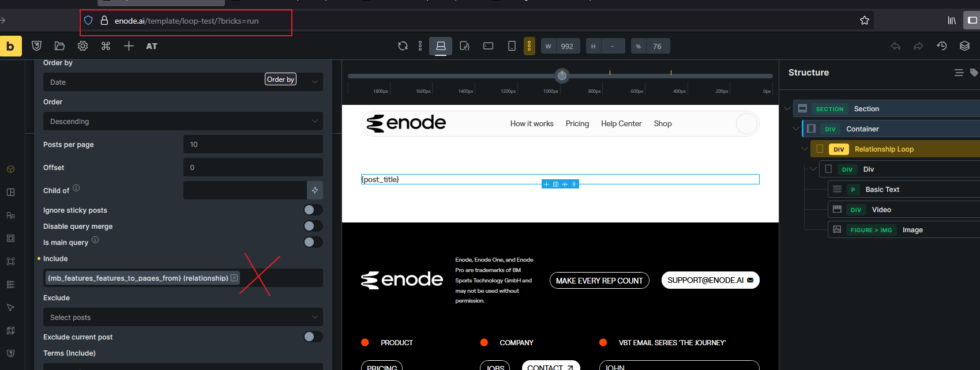Click the cube icon in the left sidebar
The image size is (980, 370).
[x=10, y=169]
